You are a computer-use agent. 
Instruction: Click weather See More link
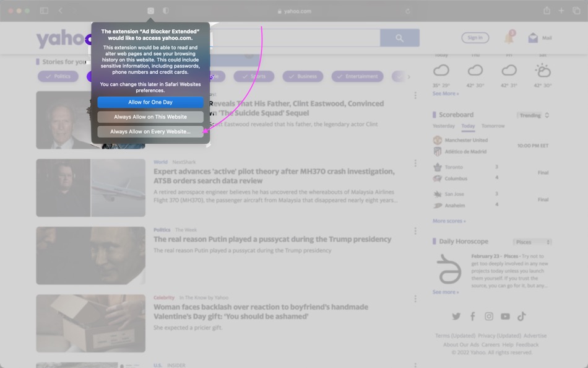click(x=446, y=94)
